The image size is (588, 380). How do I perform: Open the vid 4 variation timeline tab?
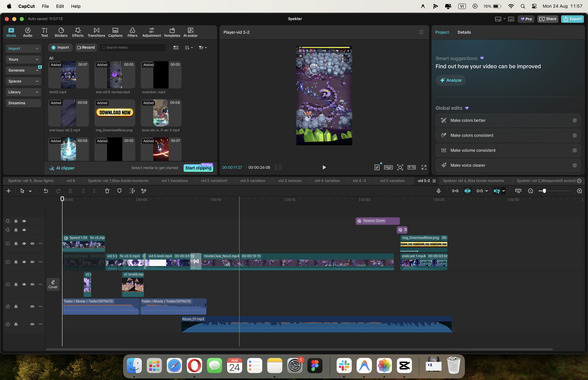[x=327, y=181]
